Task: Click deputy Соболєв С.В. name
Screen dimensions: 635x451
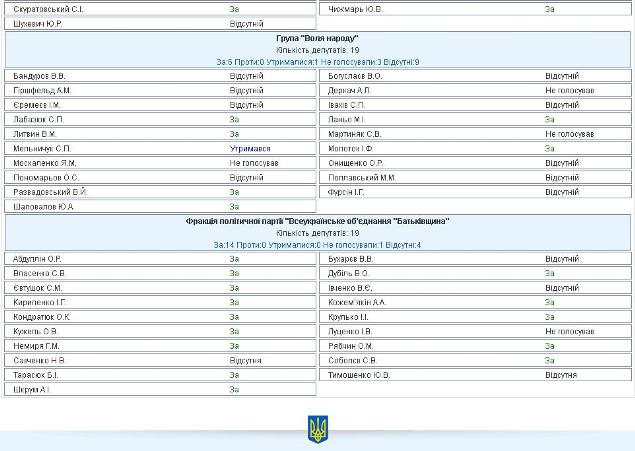Action: tap(353, 360)
